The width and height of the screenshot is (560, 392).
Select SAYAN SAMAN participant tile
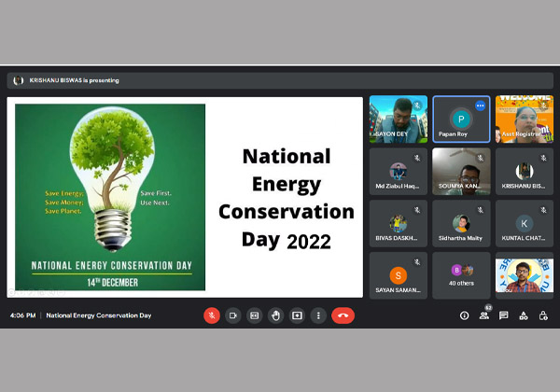coord(399,275)
